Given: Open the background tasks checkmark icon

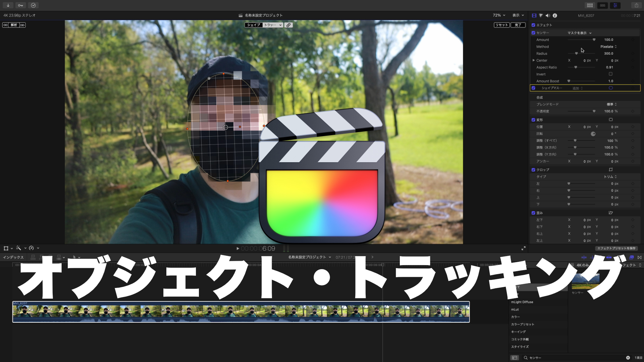Looking at the screenshot, I should coord(33,5).
